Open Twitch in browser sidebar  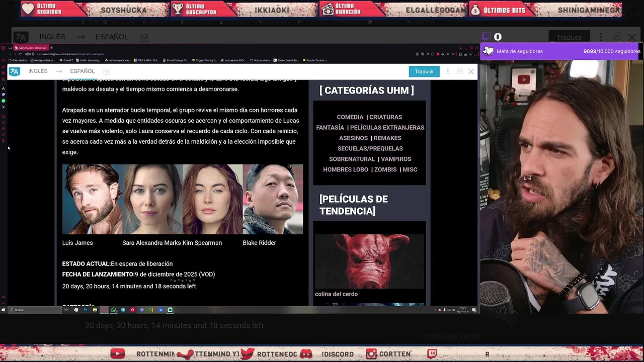4,95
